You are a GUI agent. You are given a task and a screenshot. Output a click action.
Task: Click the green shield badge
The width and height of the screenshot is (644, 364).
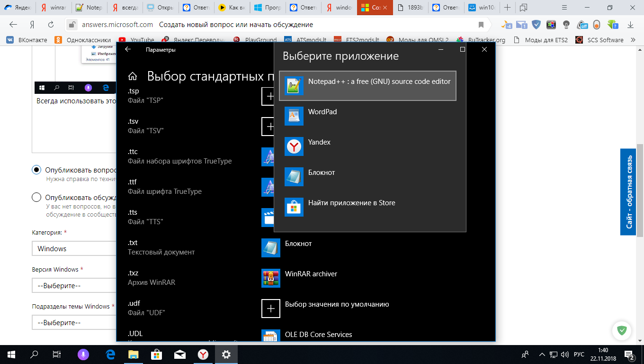pyautogui.click(x=622, y=330)
